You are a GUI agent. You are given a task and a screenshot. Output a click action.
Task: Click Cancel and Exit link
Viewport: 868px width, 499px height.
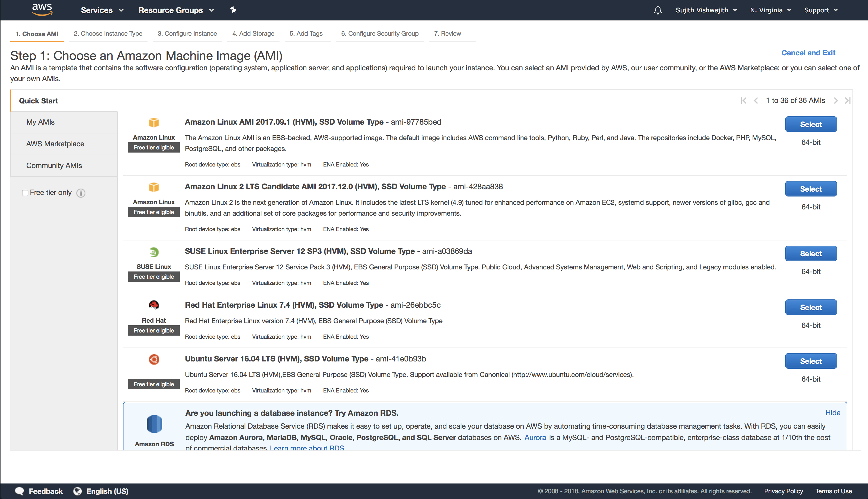point(808,53)
